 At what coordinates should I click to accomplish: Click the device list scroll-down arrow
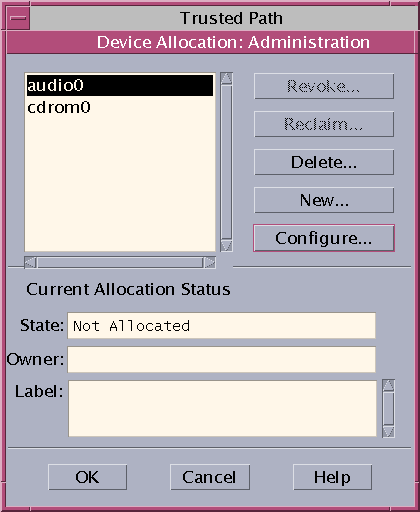[227, 246]
